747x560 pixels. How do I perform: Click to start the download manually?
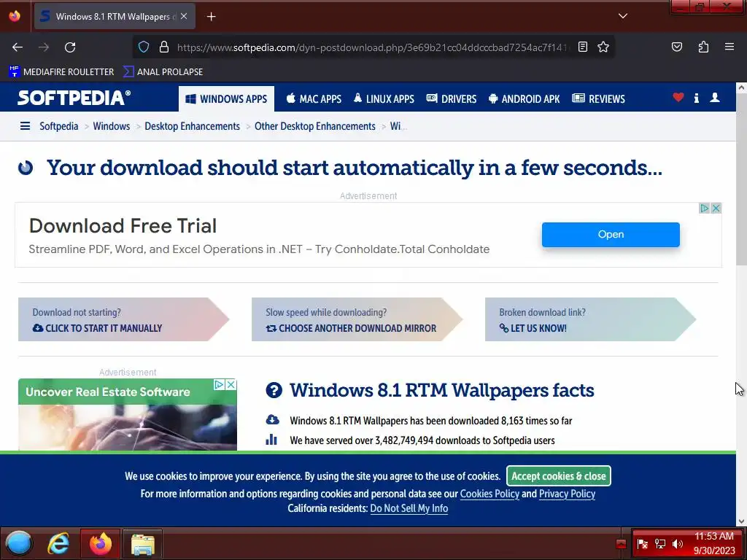tap(123, 319)
